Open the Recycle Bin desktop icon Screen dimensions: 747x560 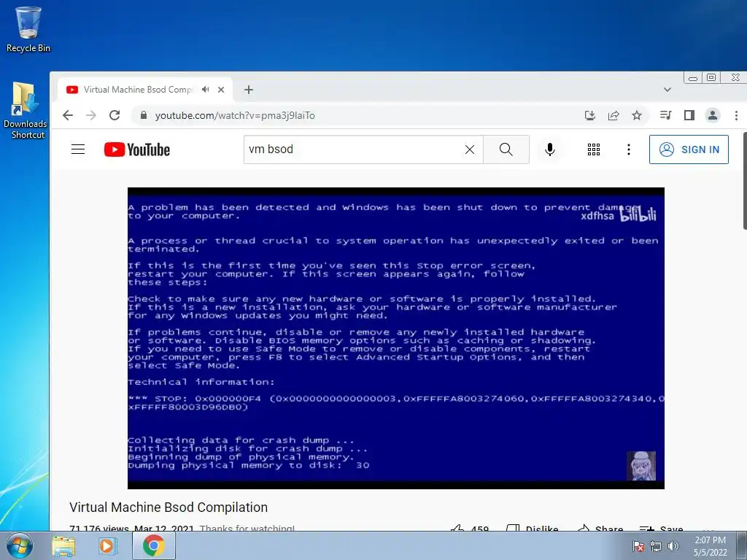click(x=28, y=29)
